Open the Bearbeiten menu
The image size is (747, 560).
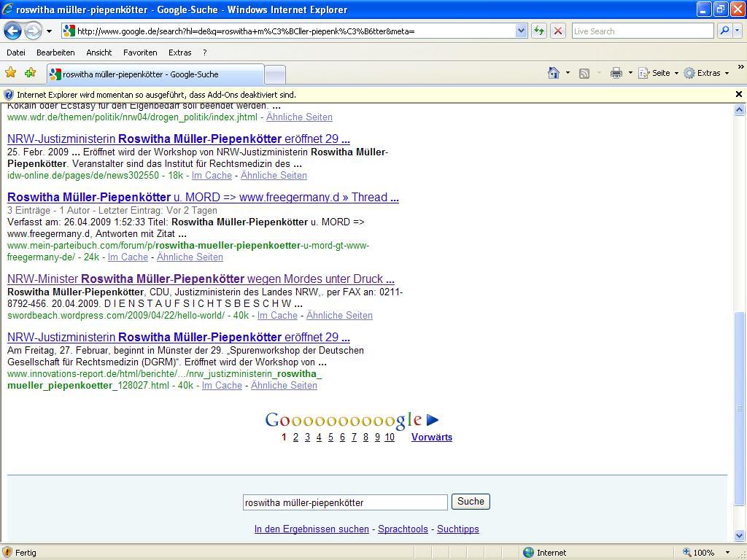[55, 52]
